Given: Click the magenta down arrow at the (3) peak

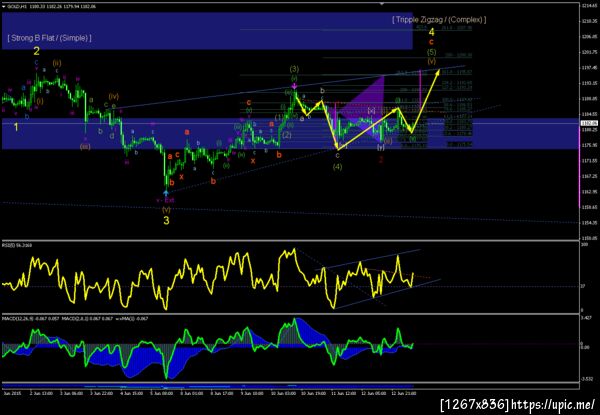Looking at the screenshot, I should pos(294,87).
